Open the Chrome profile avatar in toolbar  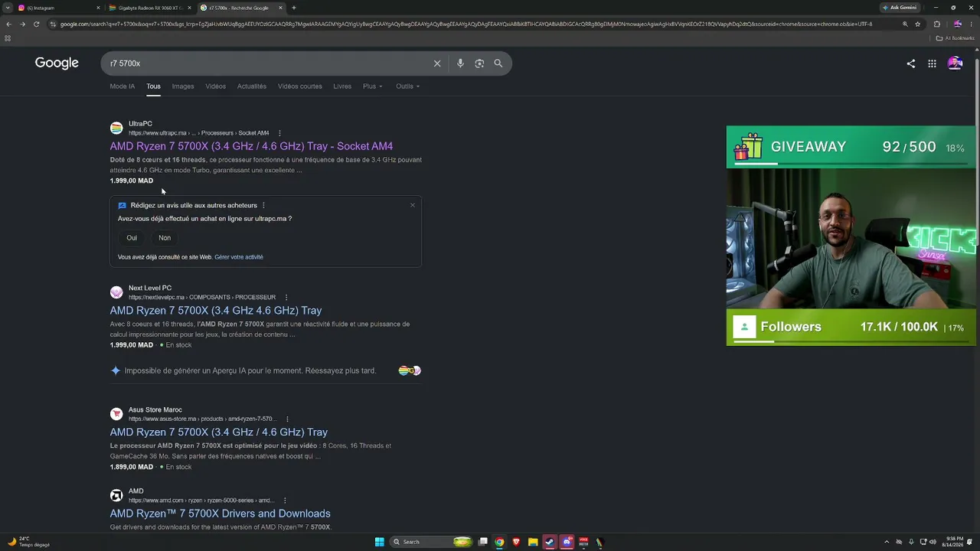click(x=957, y=24)
